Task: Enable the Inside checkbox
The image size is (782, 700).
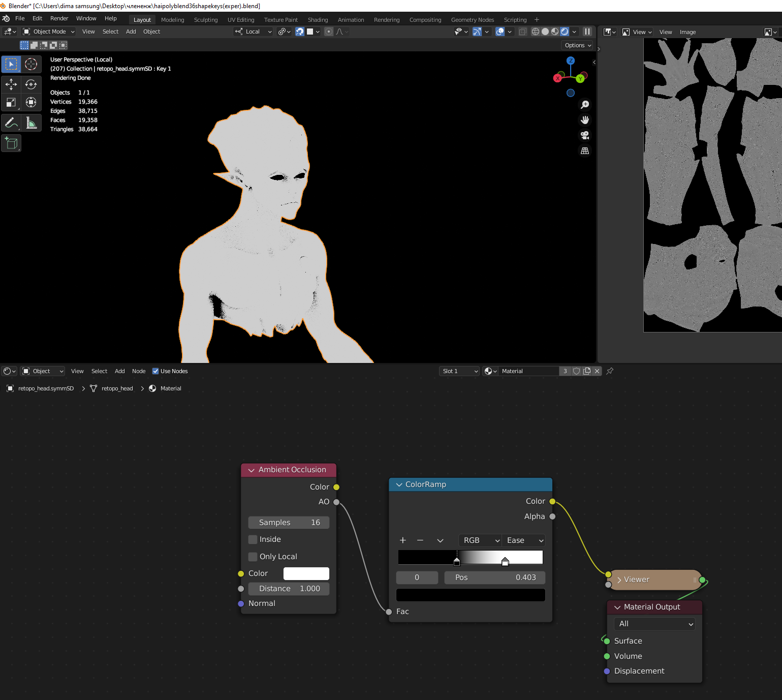Action: 253,539
